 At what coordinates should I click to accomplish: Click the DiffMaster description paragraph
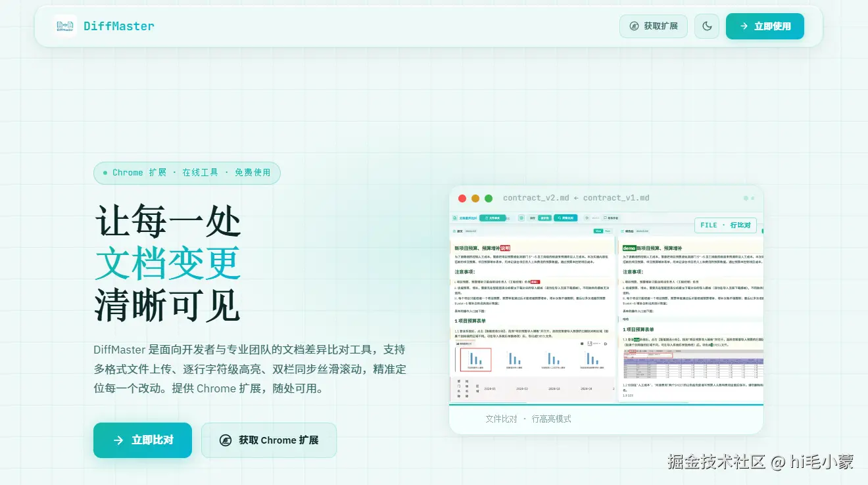coord(250,369)
